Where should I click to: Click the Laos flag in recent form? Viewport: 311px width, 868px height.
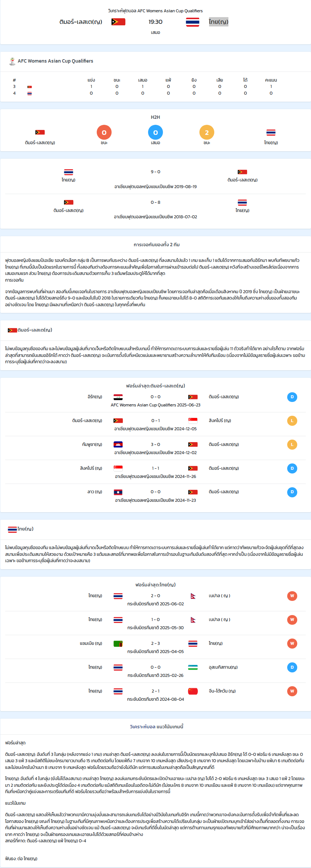point(118,492)
